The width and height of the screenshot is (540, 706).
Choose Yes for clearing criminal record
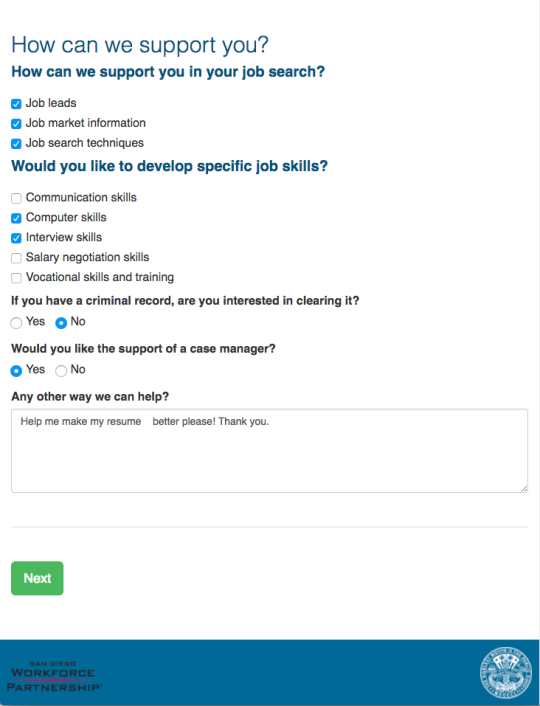pos(16,323)
